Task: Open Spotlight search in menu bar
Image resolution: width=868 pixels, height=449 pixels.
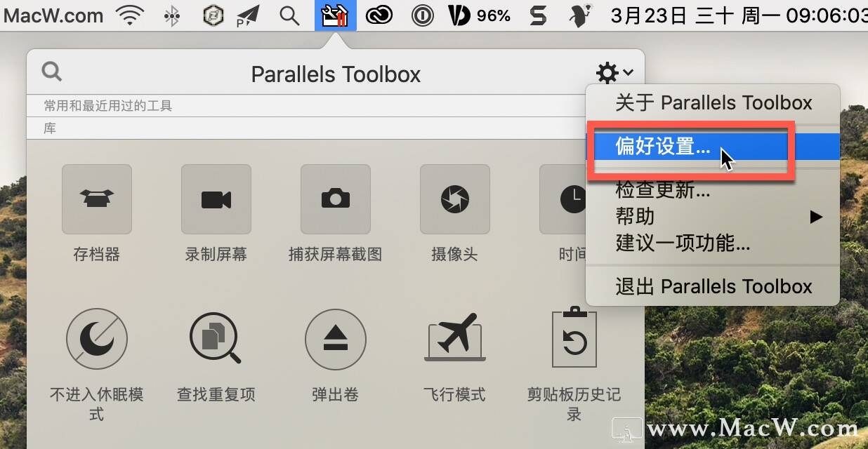Action: 289,15
